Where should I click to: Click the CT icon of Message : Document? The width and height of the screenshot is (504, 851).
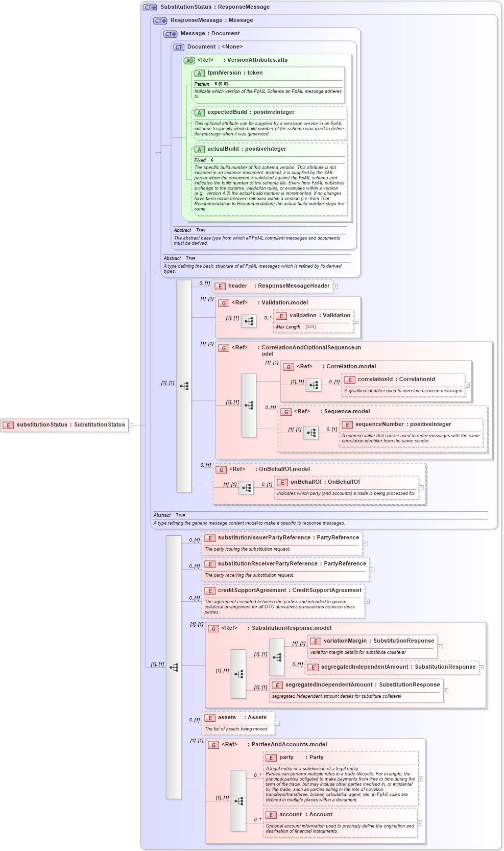pyautogui.click(x=171, y=34)
